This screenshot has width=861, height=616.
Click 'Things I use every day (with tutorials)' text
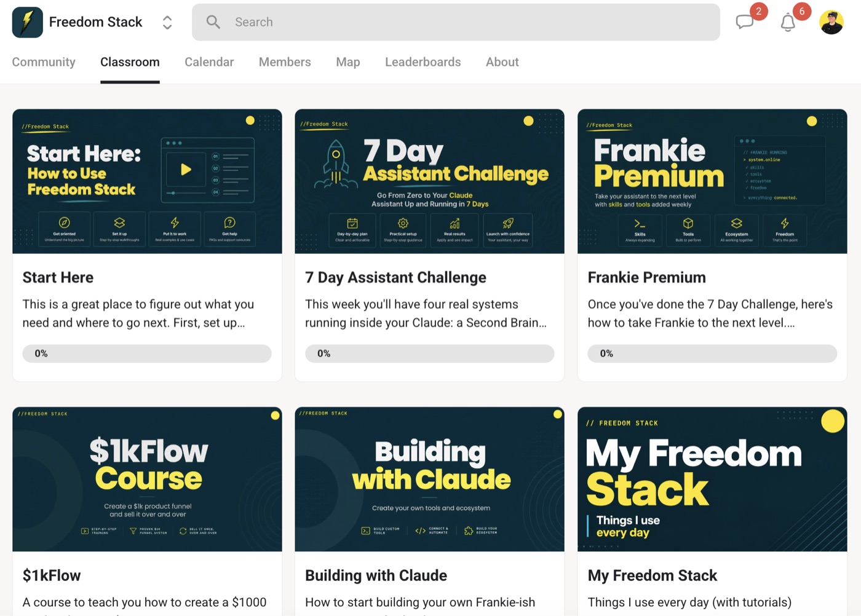tap(689, 602)
